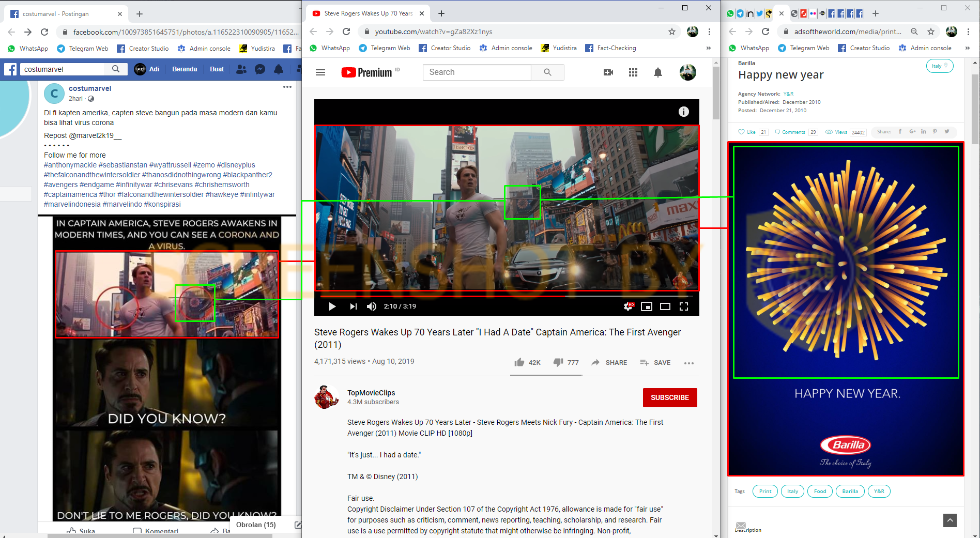Toggle theater mode in YouTube player

665,306
